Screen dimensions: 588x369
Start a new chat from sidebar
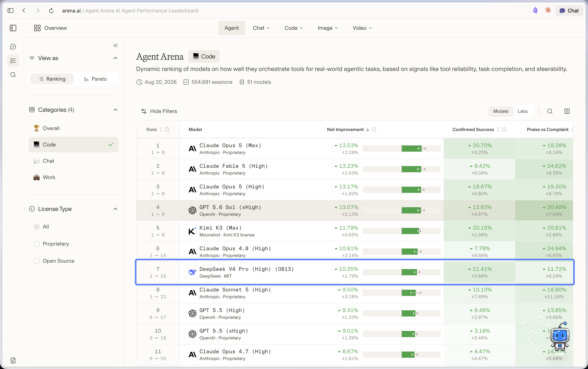click(x=13, y=47)
